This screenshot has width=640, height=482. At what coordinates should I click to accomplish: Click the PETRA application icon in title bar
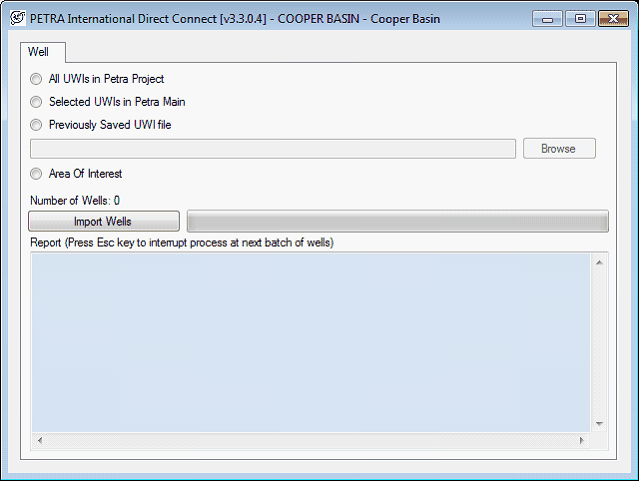pyautogui.click(x=17, y=18)
